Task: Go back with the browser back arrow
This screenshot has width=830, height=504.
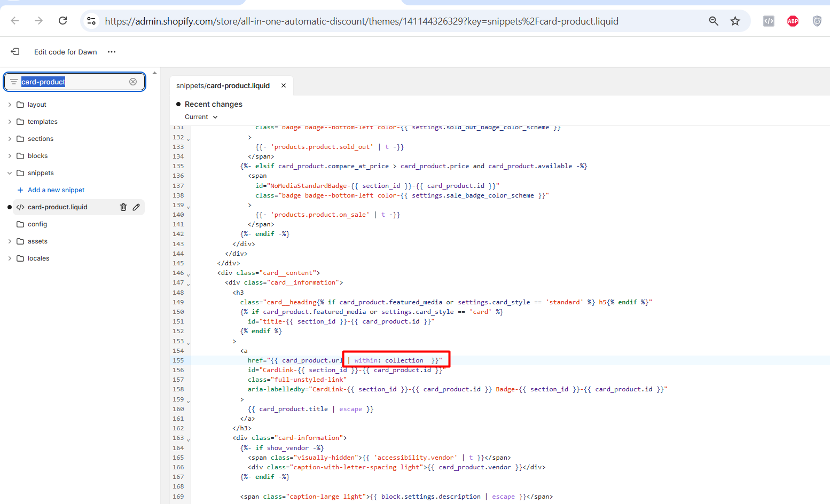Action: coord(15,21)
